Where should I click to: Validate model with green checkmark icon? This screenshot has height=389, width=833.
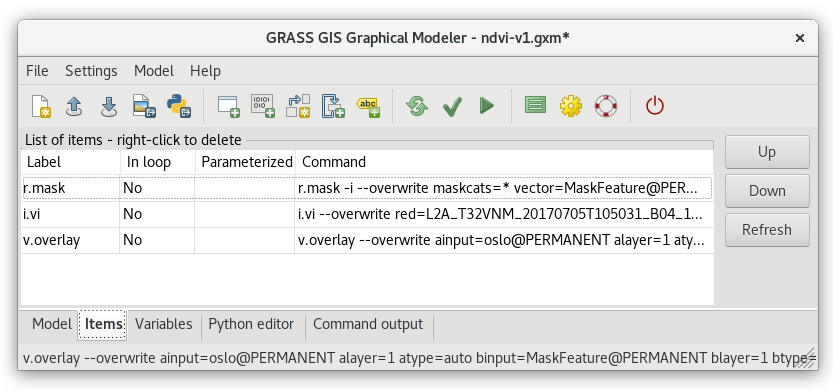coord(452,107)
